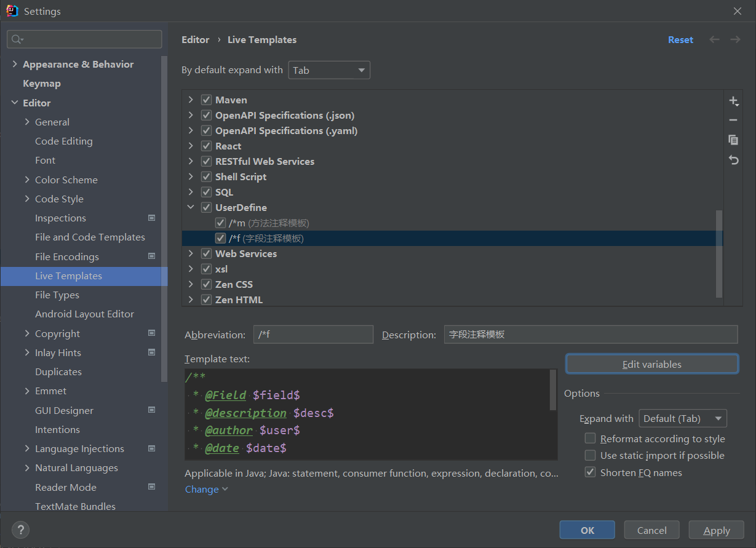The image size is (756, 548).
Task: Click the help question mark icon
Action: point(20,530)
